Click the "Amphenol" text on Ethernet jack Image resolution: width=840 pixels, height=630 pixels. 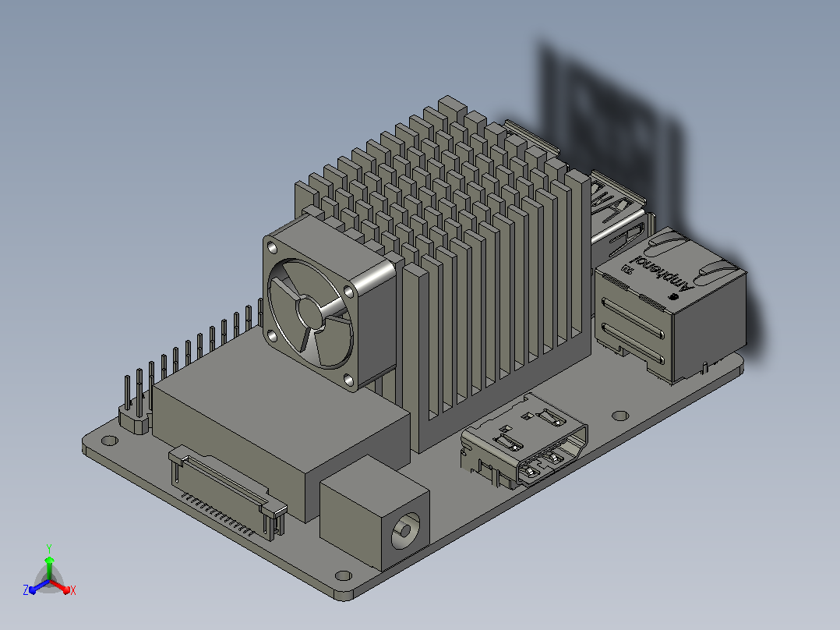click(662, 272)
